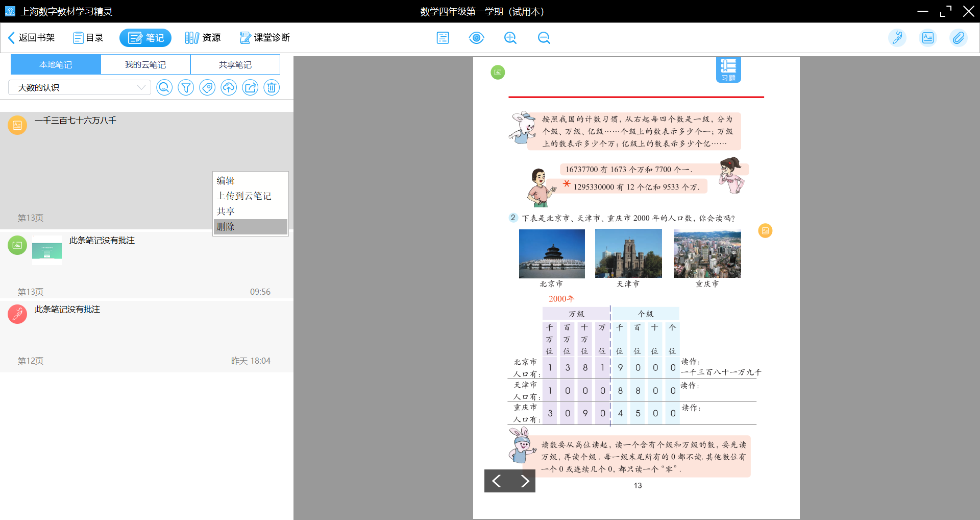Choose 上传到云笔记 from the context menu
Image resolution: width=980 pixels, height=520 pixels.
coord(244,196)
